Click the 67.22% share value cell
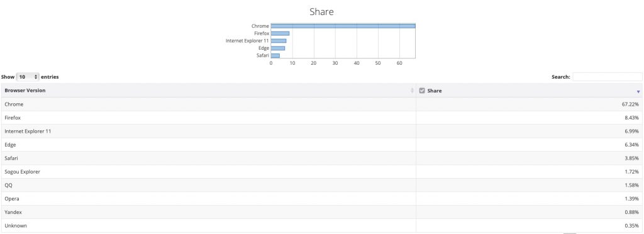 coord(529,104)
